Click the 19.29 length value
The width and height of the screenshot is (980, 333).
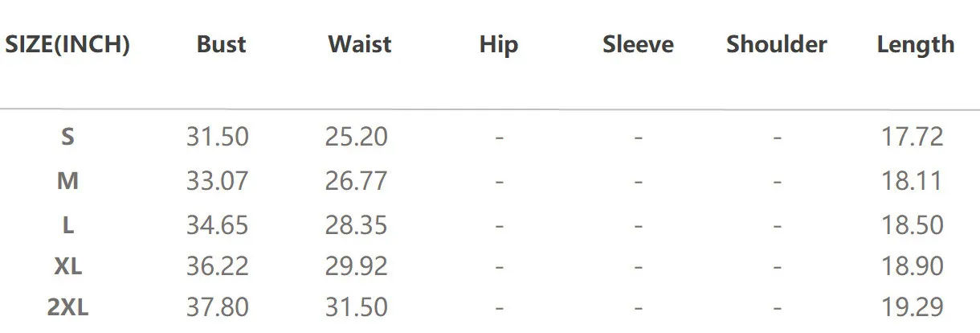913,307
